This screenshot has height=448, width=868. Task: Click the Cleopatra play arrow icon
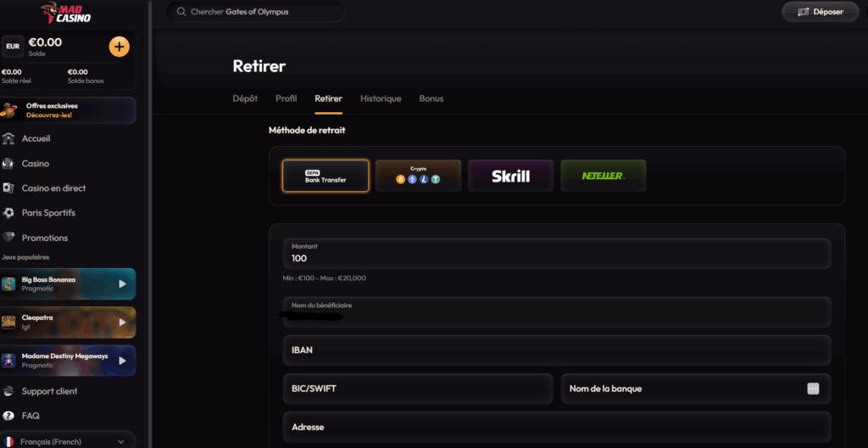tap(122, 322)
